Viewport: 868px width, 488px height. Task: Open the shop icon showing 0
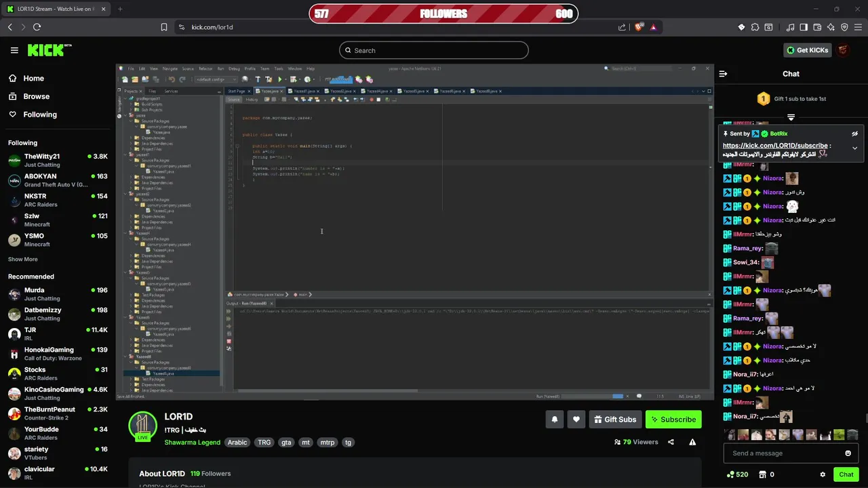[766, 474]
